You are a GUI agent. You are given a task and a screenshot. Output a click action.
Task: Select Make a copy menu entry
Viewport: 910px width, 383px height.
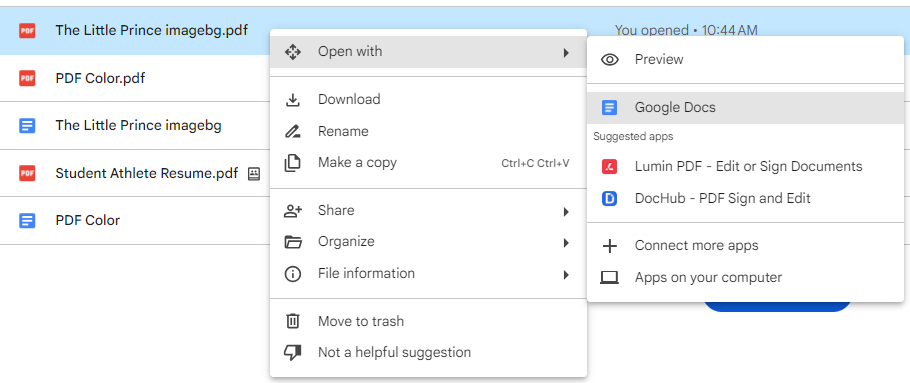[x=428, y=163]
